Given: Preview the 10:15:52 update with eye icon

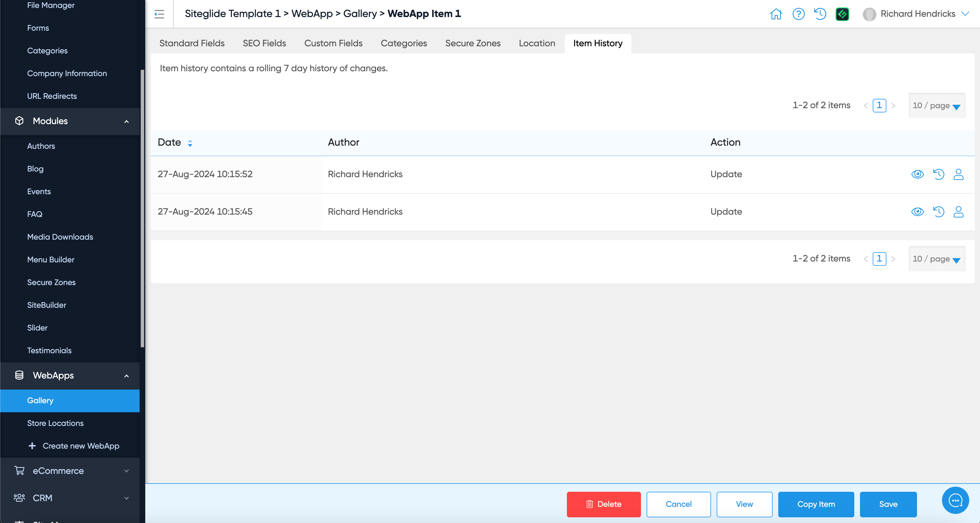Looking at the screenshot, I should click(x=917, y=174).
